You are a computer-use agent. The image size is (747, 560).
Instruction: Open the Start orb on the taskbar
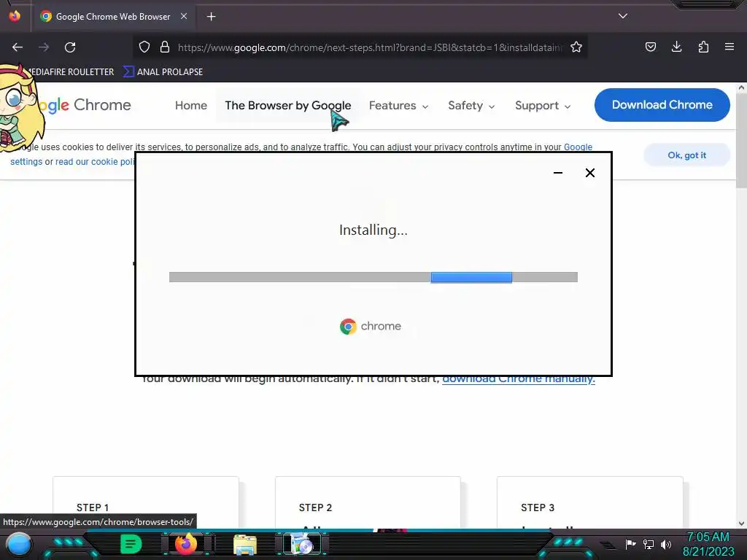point(18,544)
